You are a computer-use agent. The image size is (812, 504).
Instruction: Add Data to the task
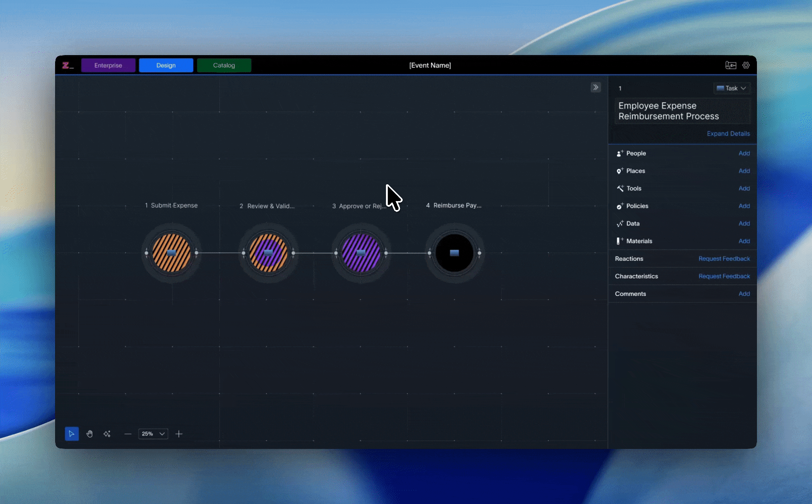click(744, 224)
